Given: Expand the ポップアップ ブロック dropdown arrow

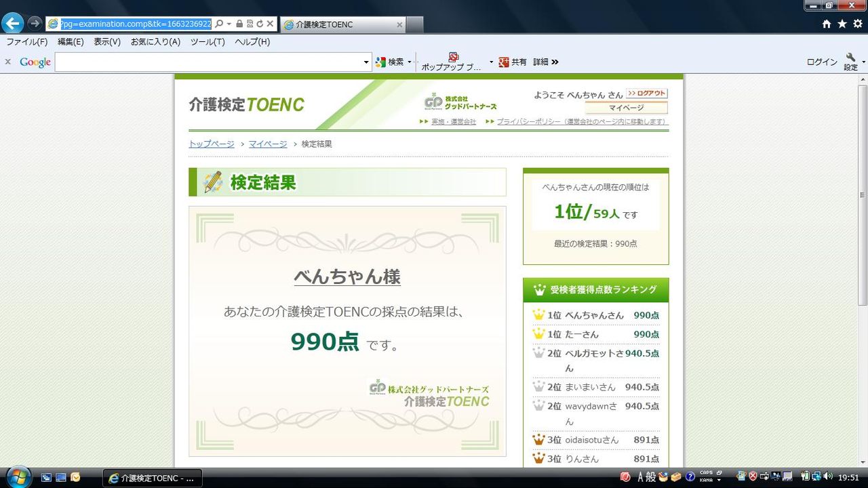Looking at the screenshot, I should [x=491, y=62].
